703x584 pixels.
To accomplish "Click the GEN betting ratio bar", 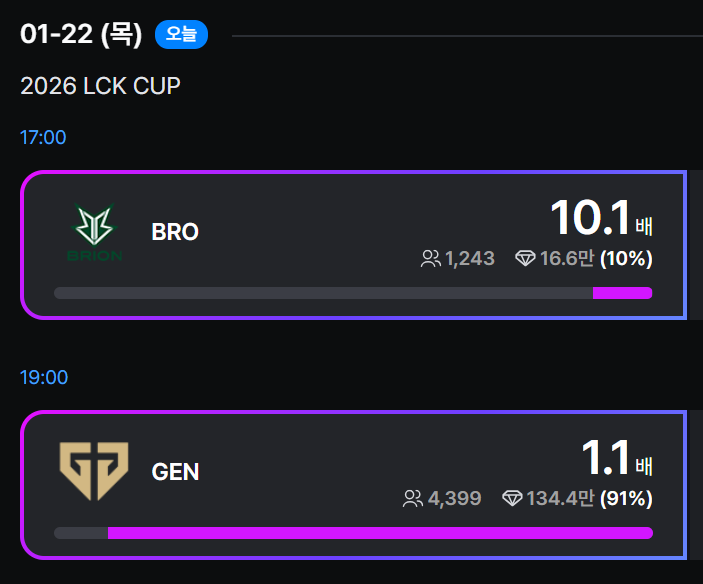I will [353, 533].
